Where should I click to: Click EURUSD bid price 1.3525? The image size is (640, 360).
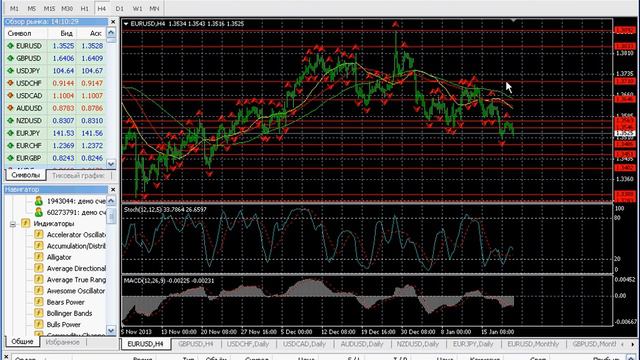pyautogui.click(x=63, y=46)
